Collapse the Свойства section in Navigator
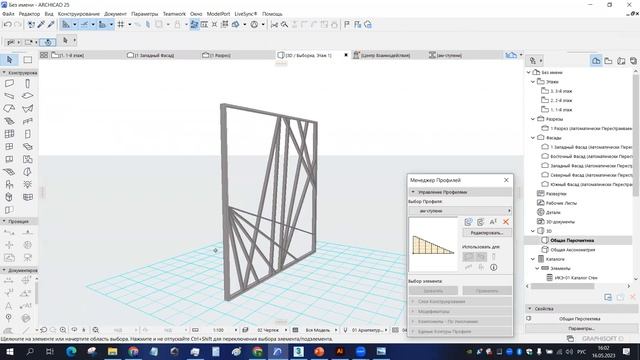This screenshot has height=360, width=640. click(530, 309)
